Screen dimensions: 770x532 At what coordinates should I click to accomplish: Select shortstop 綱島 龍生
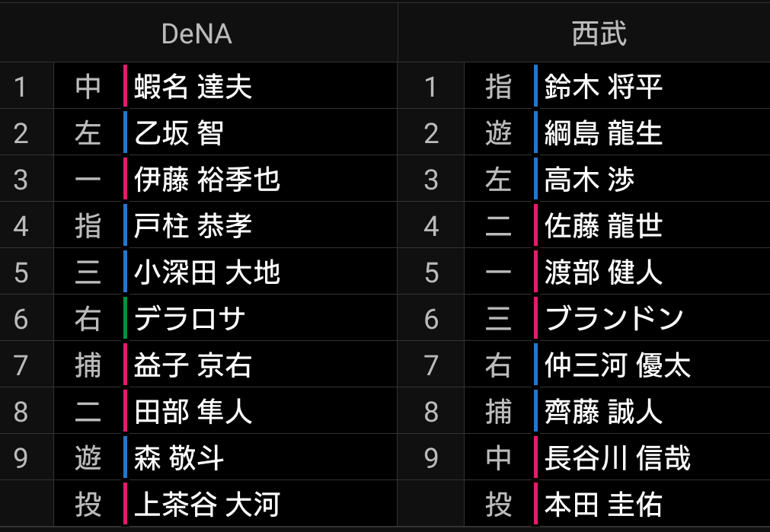point(603,133)
